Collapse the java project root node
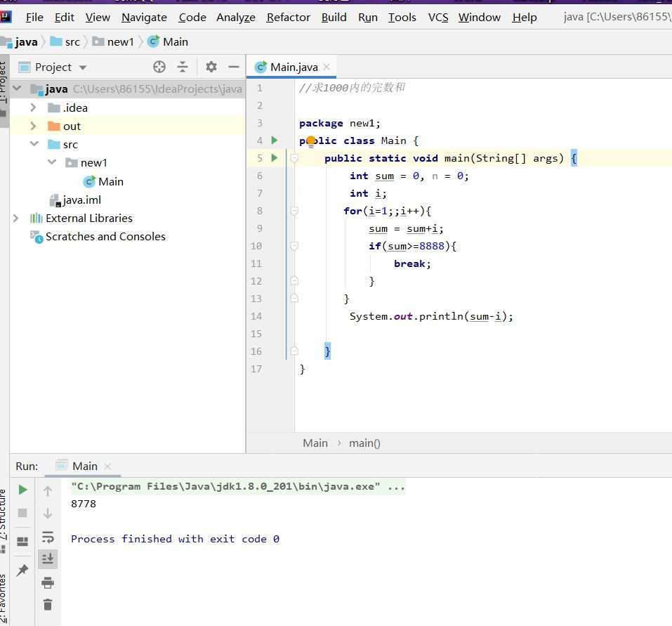 coord(17,89)
